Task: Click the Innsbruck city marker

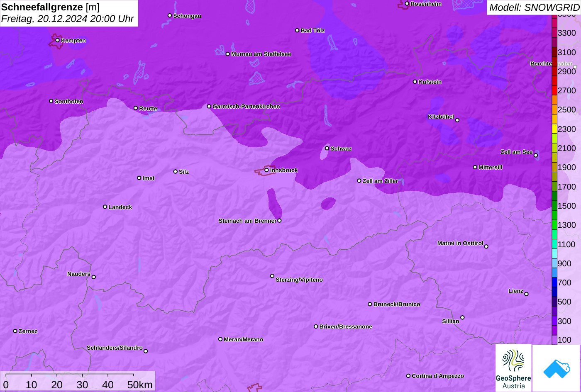Action: click(x=266, y=170)
